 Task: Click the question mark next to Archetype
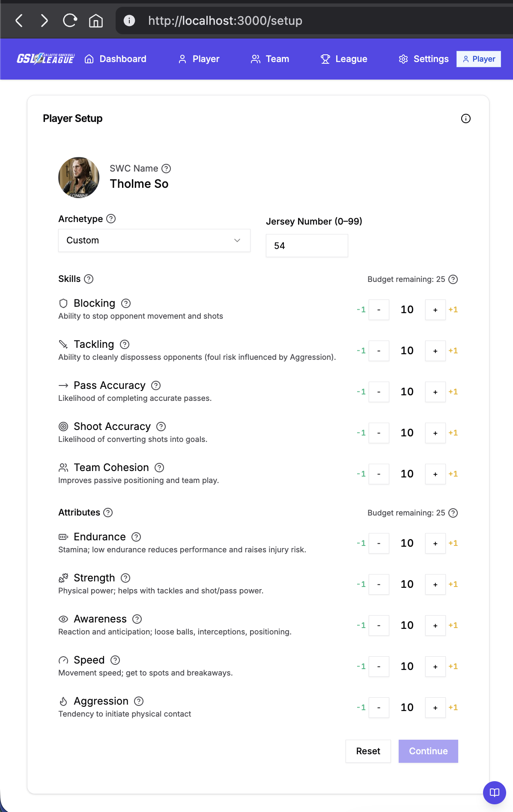(111, 219)
